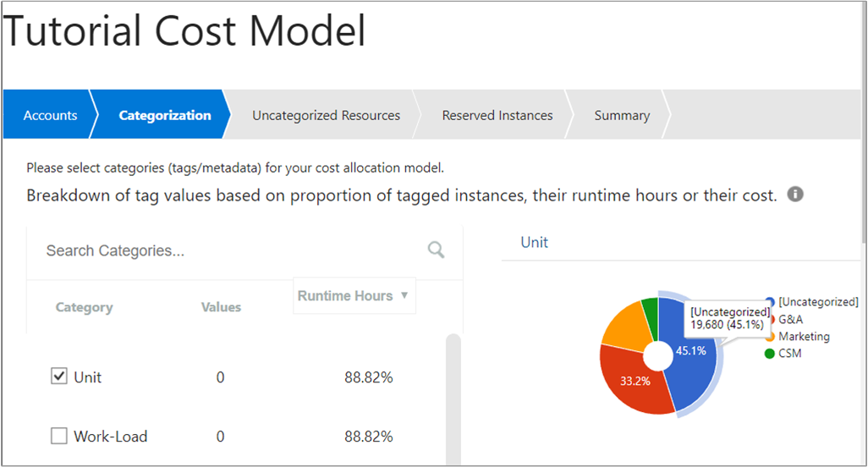Check the Work-Load category checkbox
868x467 pixels.
(x=59, y=436)
